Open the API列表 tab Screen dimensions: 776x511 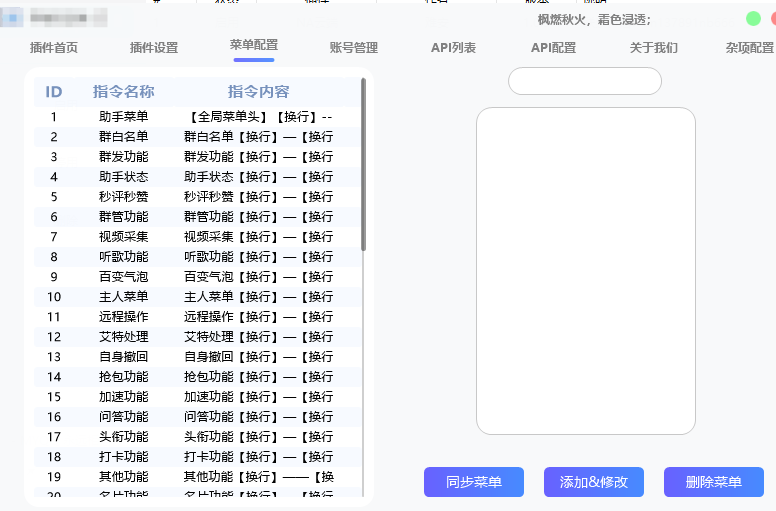[453, 47]
